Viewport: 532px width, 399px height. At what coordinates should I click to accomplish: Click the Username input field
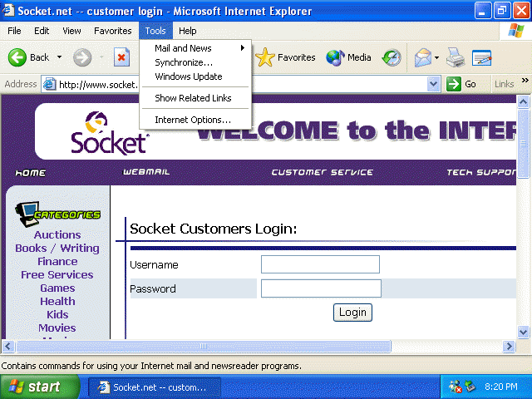pos(320,264)
